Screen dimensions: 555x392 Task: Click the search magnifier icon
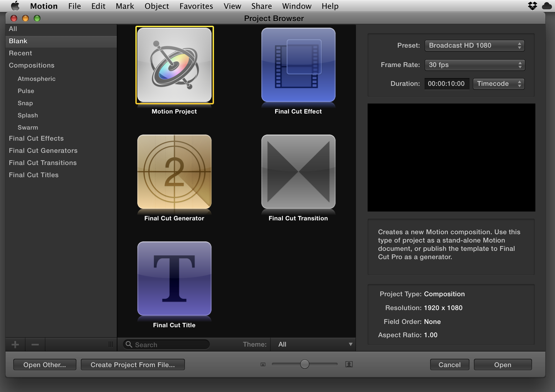pos(129,344)
